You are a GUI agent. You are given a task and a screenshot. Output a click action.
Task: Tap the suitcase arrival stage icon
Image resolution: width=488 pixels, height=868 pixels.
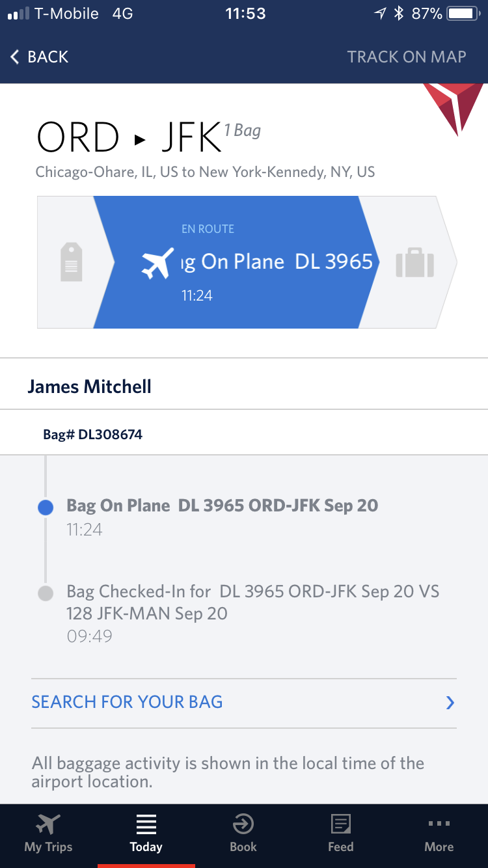coord(414,262)
